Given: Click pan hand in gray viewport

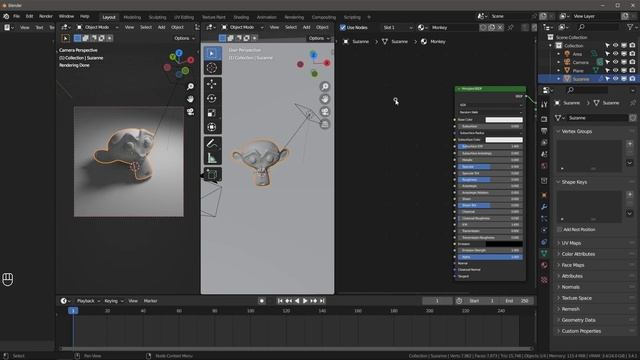Looking at the screenshot, I should tap(325, 99).
